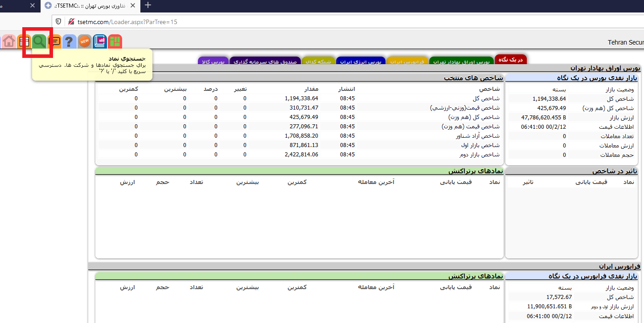
Task: Select the 'بورس کالا' tab
Action: 213,61
